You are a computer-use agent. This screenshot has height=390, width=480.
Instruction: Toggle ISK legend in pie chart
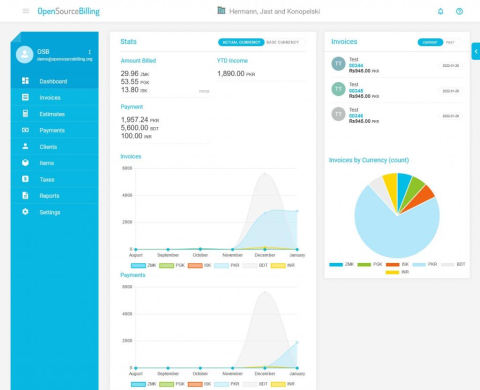pyautogui.click(x=398, y=264)
